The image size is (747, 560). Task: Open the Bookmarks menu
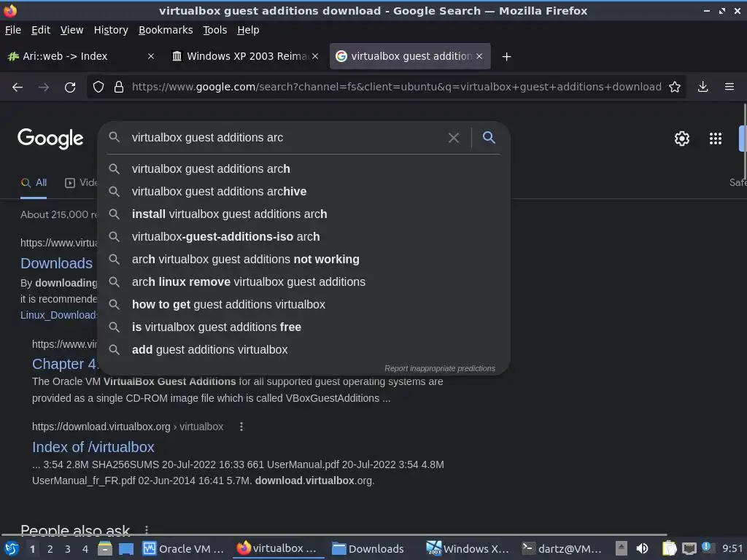[166, 30]
